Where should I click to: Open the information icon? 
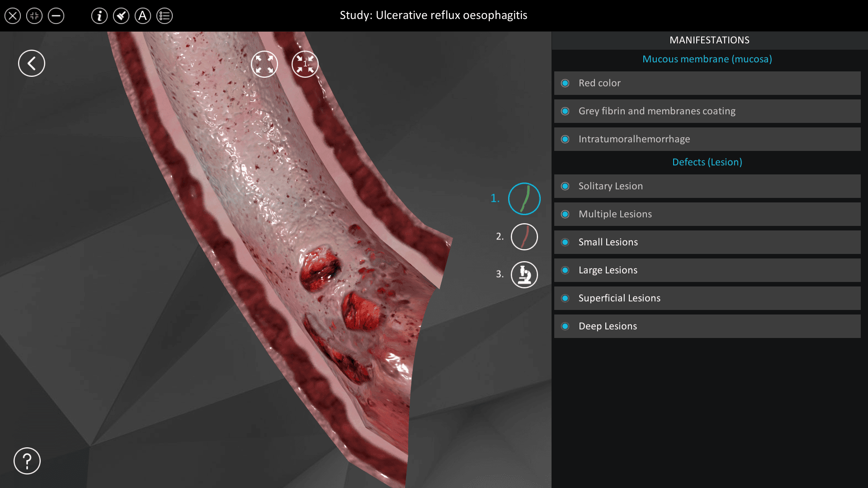coord(99,16)
